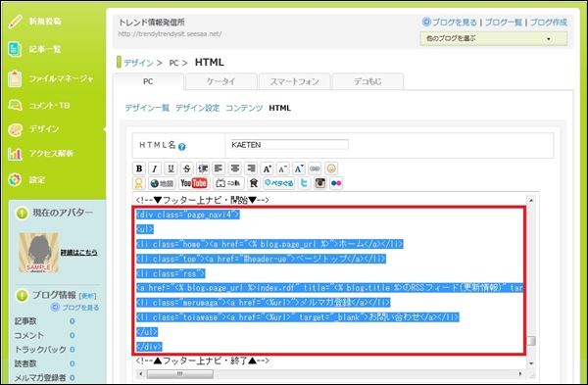
Task: Click 更新 link beside ブログ情報
Action: pos(88,296)
